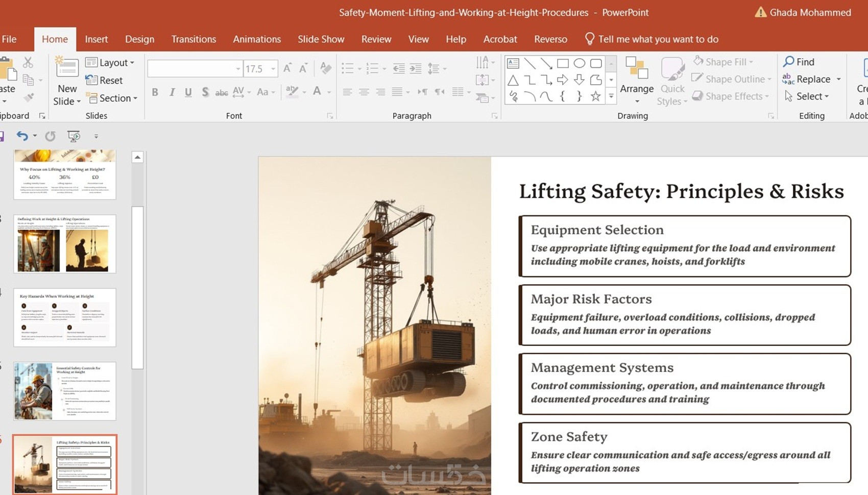The width and height of the screenshot is (868, 495).
Task: Toggle Strikethrough formatting
Action: [222, 92]
